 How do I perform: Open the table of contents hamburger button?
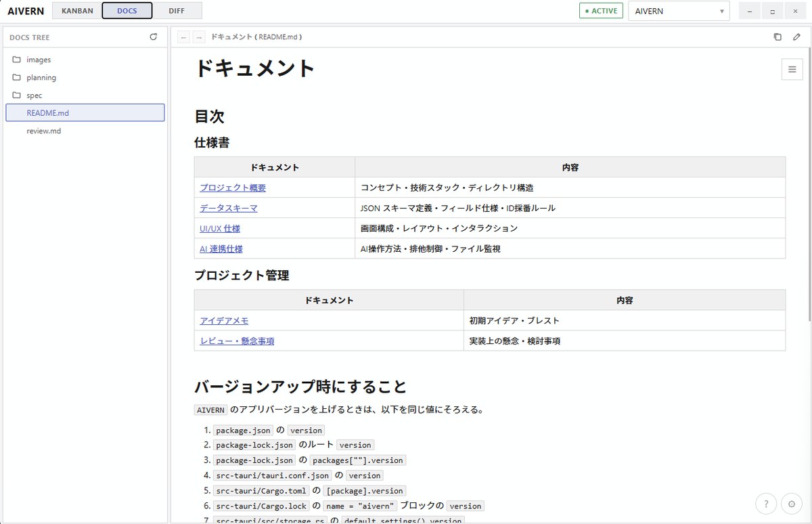tap(792, 69)
